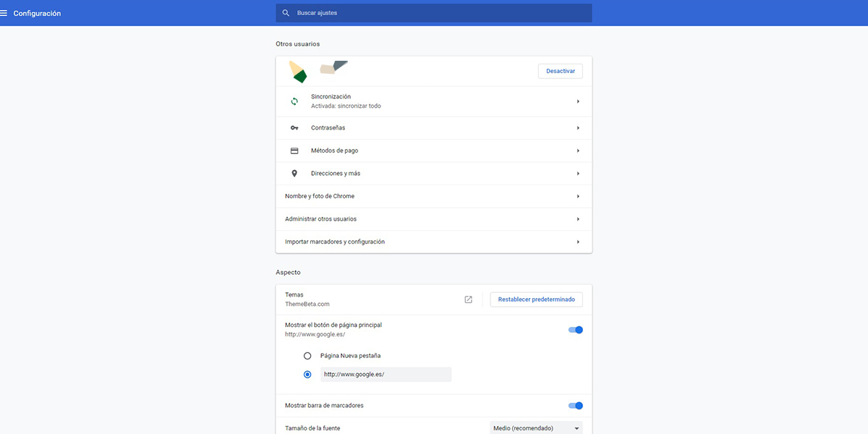
Task: Turn off Mostrar barra de marcadores
Action: coord(575,405)
